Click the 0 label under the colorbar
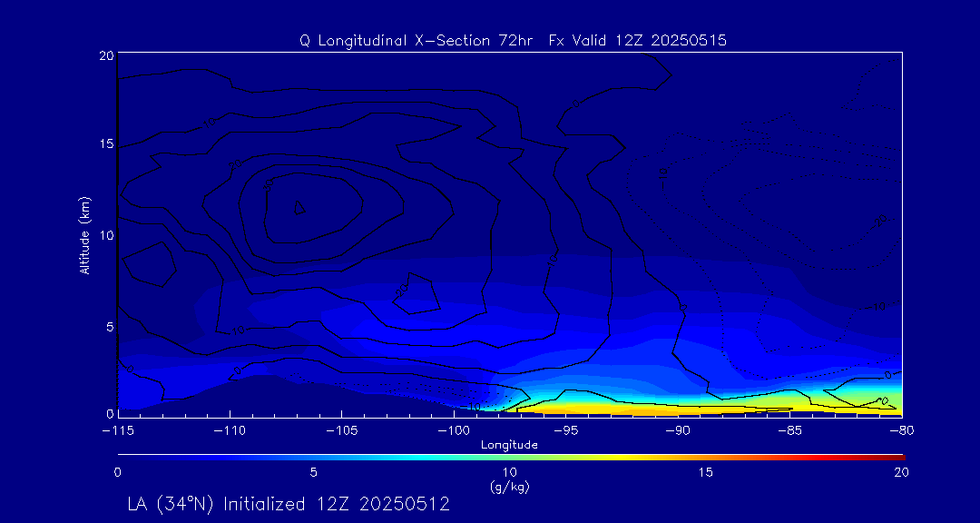The image size is (980, 523). click(x=117, y=473)
